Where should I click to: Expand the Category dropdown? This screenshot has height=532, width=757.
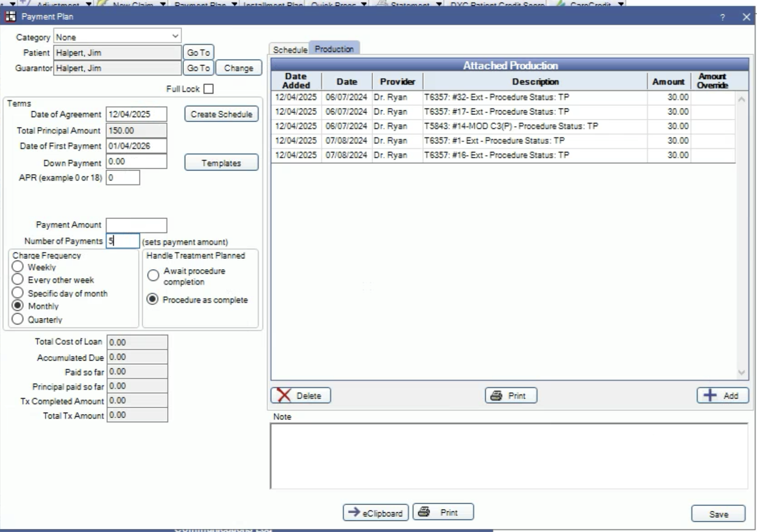click(175, 36)
